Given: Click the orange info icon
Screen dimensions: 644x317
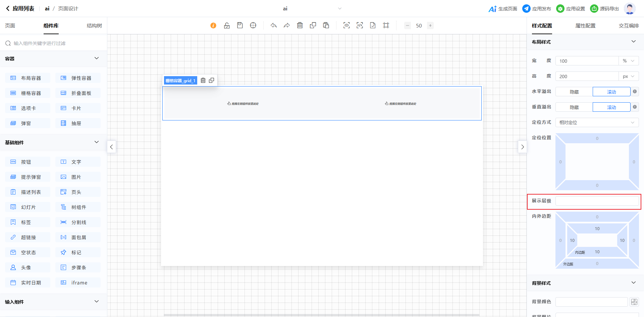Looking at the screenshot, I should pyautogui.click(x=213, y=25).
